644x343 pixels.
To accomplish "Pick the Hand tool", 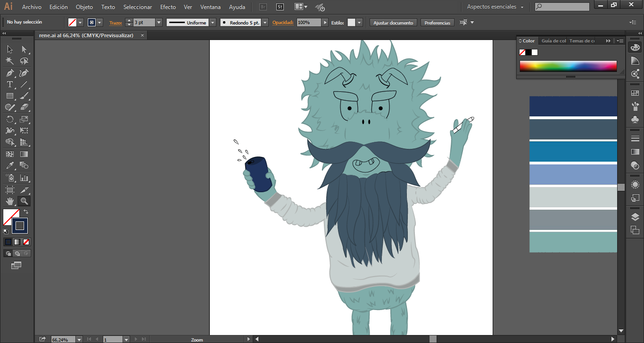I will coord(9,201).
